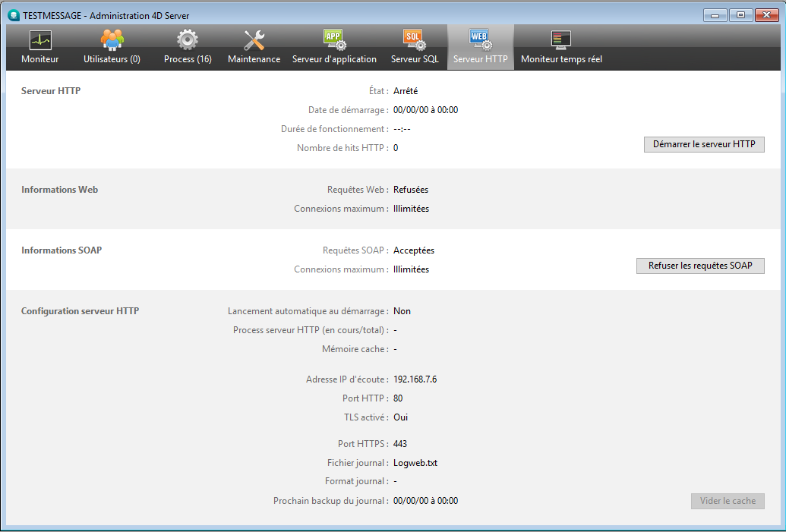This screenshot has height=532, width=786.
Task: Click the listening IP address 192.168.7.6
Action: coord(415,379)
